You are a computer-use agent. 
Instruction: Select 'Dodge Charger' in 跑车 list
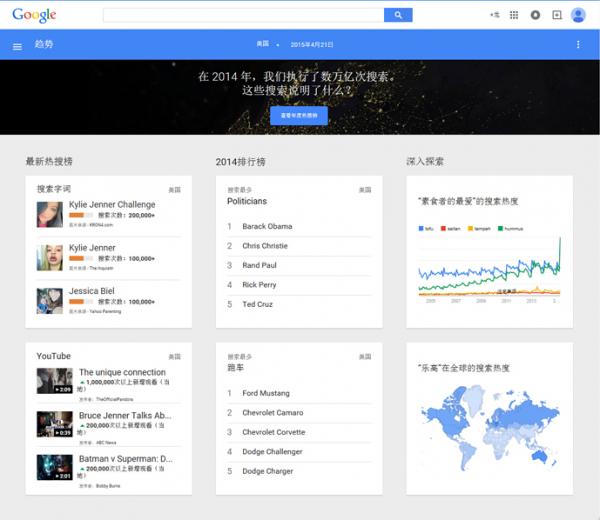pyautogui.click(x=267, y=471)
